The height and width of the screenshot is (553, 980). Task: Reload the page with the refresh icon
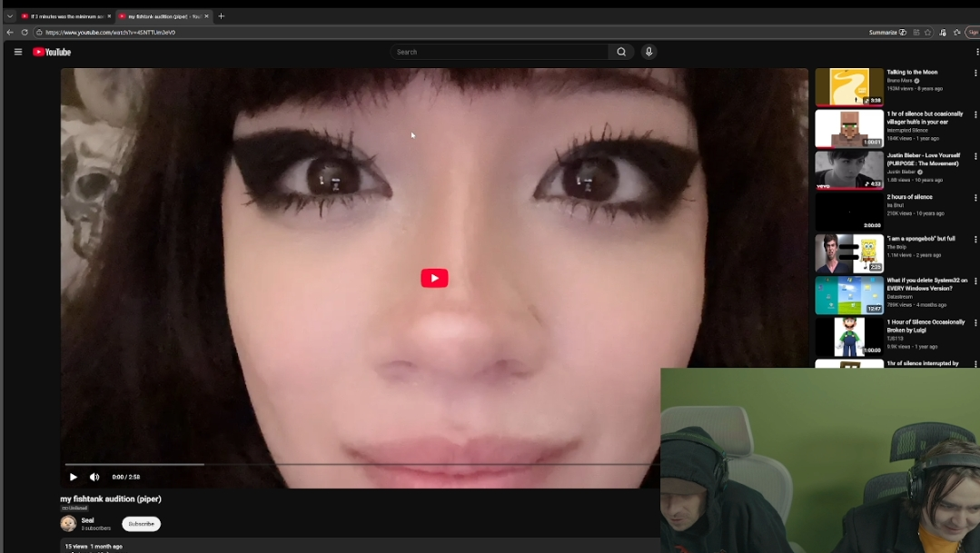pyautogui.click(x=25, y=32)
